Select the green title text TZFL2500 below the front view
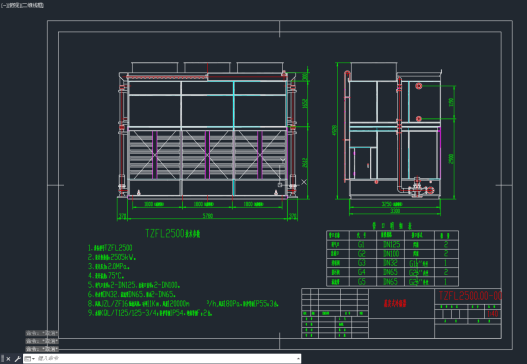This screenshot has width=527, height=364. coord(173,233)
